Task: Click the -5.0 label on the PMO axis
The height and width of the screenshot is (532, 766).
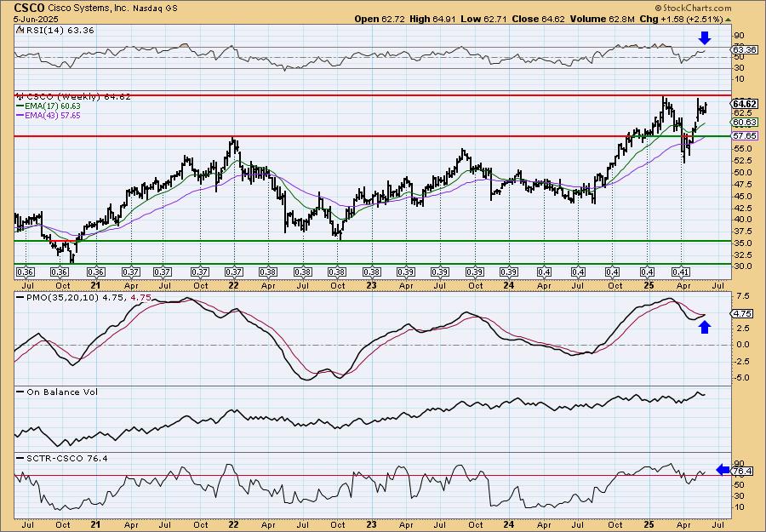Action: [x=741, y=378]
